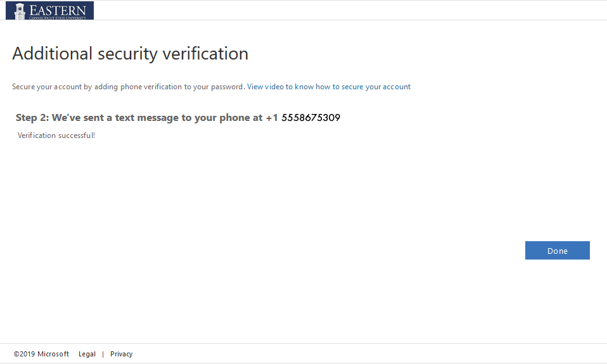
Task: Click 'Connecticut State University' subtitle in the logo
Action: coord(58,18)
